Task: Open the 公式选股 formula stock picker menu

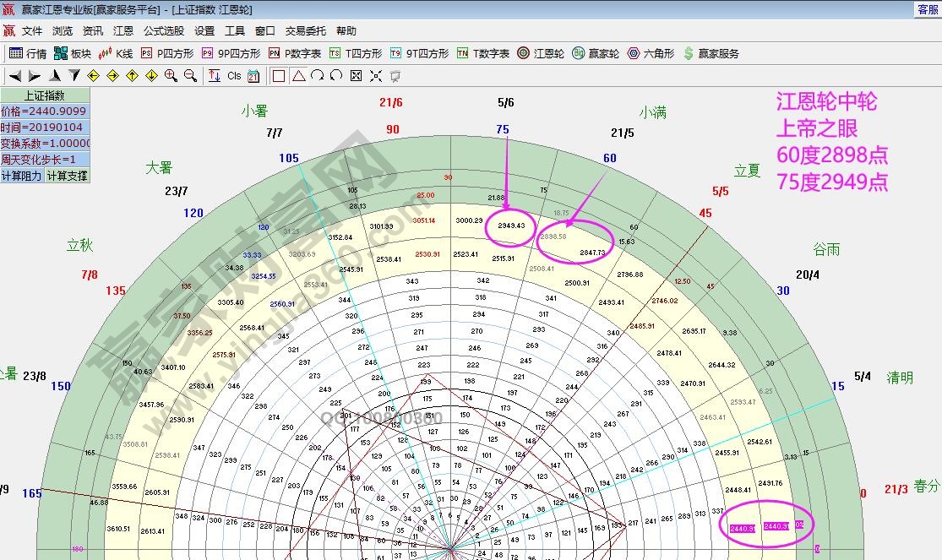Action: pos(162,30)
